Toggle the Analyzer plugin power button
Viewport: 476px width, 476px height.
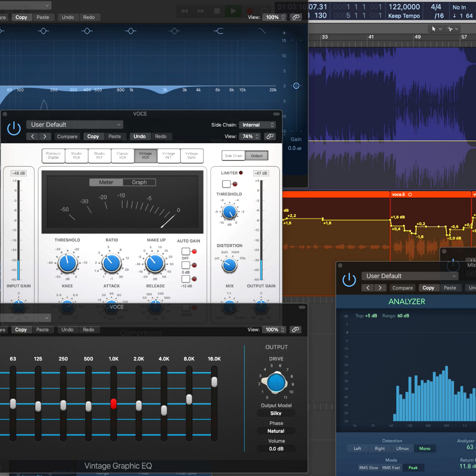pyautogui.click(x=349, y=280)
